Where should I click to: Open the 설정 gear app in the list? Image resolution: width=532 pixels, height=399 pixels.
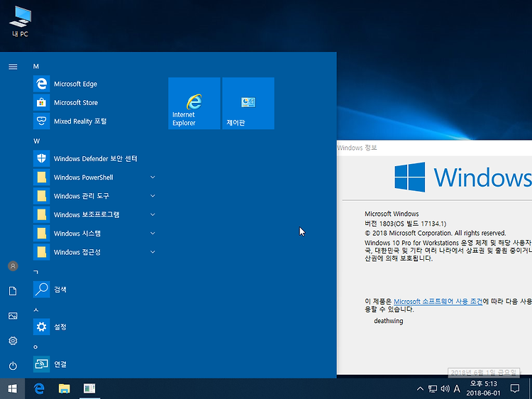[94, 327]
